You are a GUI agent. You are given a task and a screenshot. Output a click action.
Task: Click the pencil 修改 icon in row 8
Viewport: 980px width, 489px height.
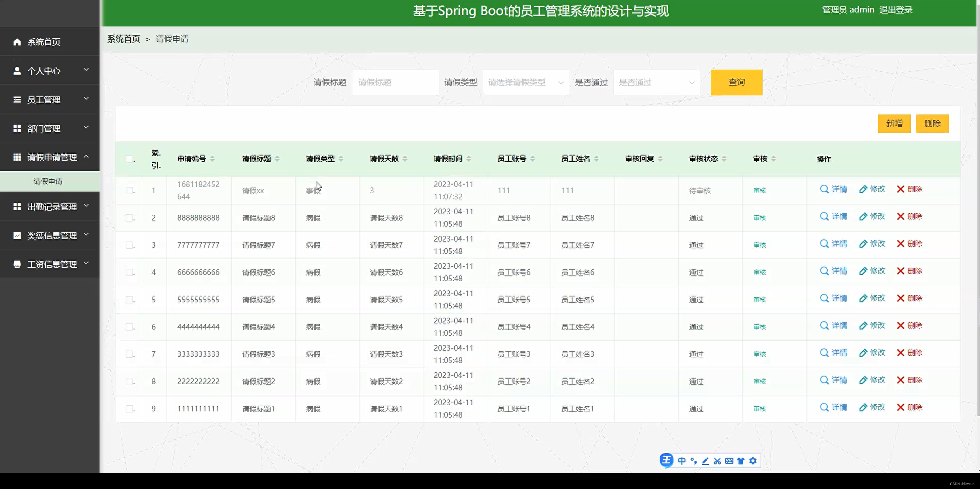(x=863, y=380)
